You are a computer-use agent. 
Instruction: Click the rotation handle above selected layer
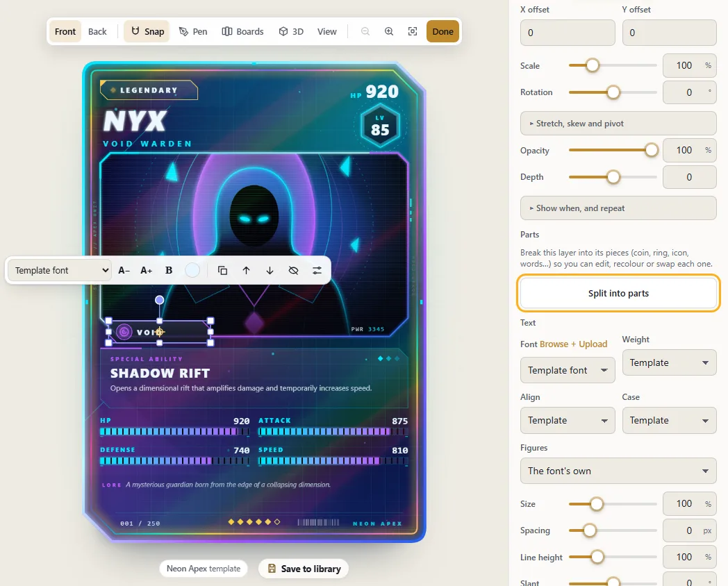(x=159, y=300)
